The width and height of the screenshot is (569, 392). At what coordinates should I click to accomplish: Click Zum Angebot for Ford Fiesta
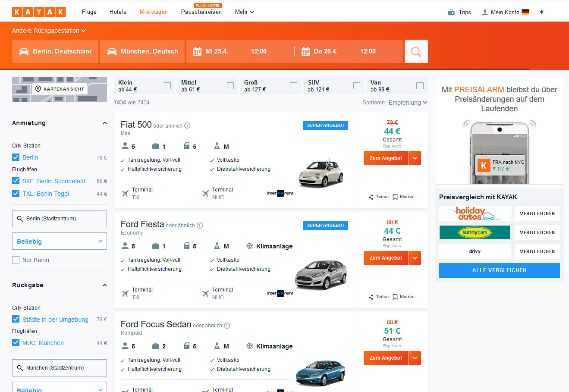point(386,258)
